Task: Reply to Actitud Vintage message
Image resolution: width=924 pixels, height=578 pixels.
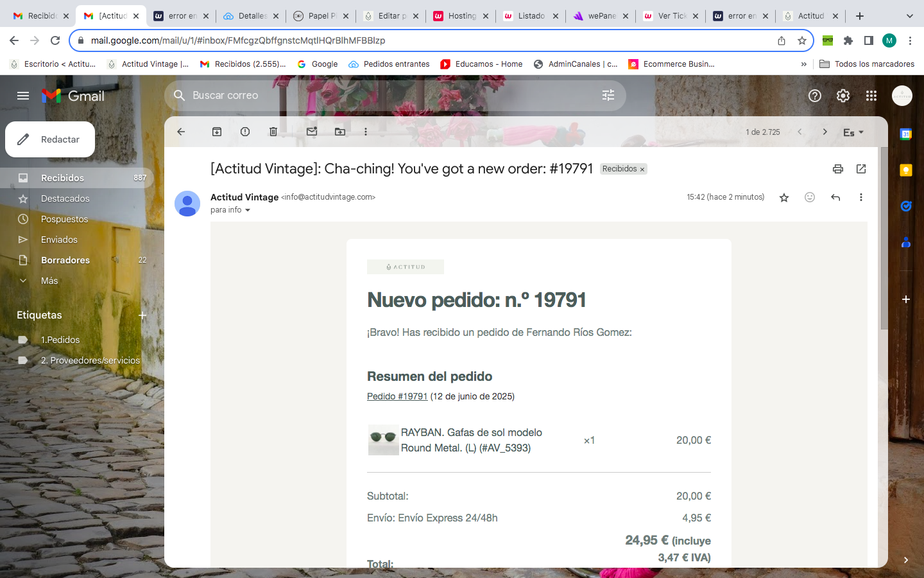Action: (835, 197)
